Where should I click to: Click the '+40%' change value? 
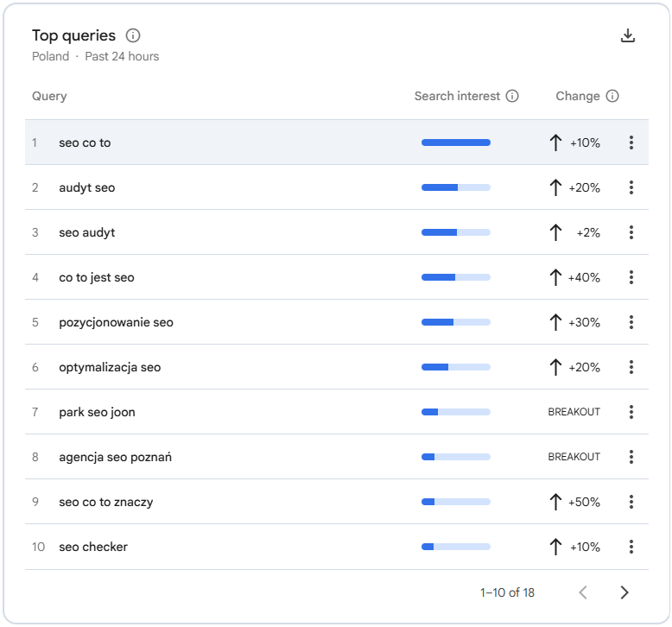pyautogui.click(x=584, y=277)
